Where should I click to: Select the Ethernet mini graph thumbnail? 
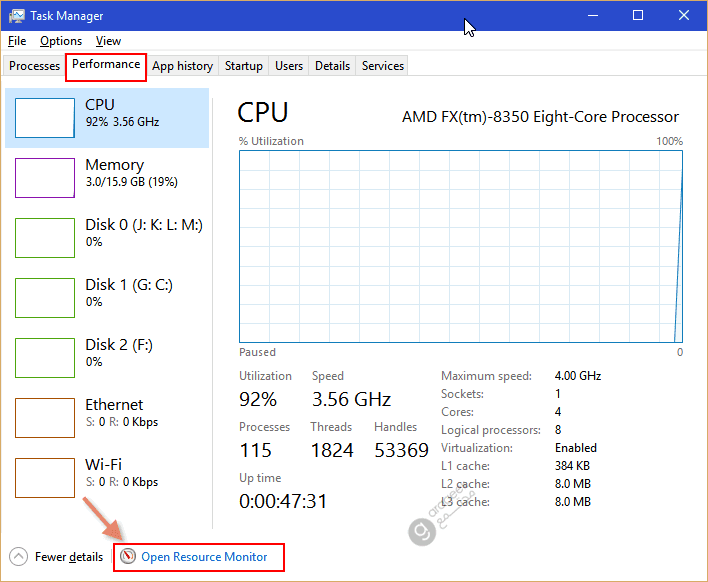pos(45,418)
